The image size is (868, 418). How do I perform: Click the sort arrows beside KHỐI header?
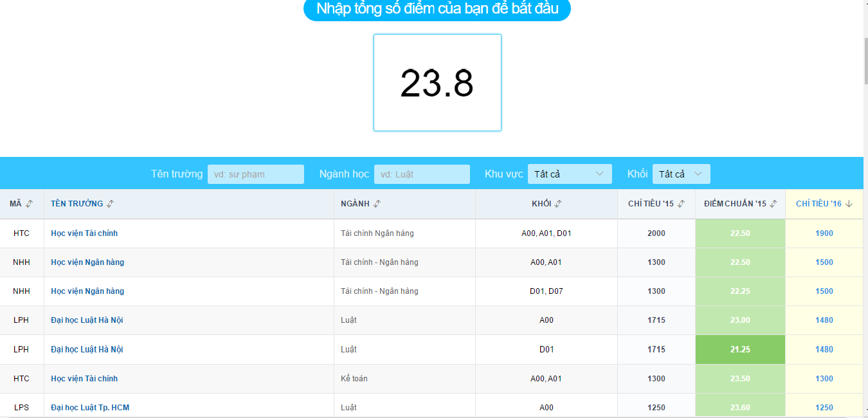558,204
